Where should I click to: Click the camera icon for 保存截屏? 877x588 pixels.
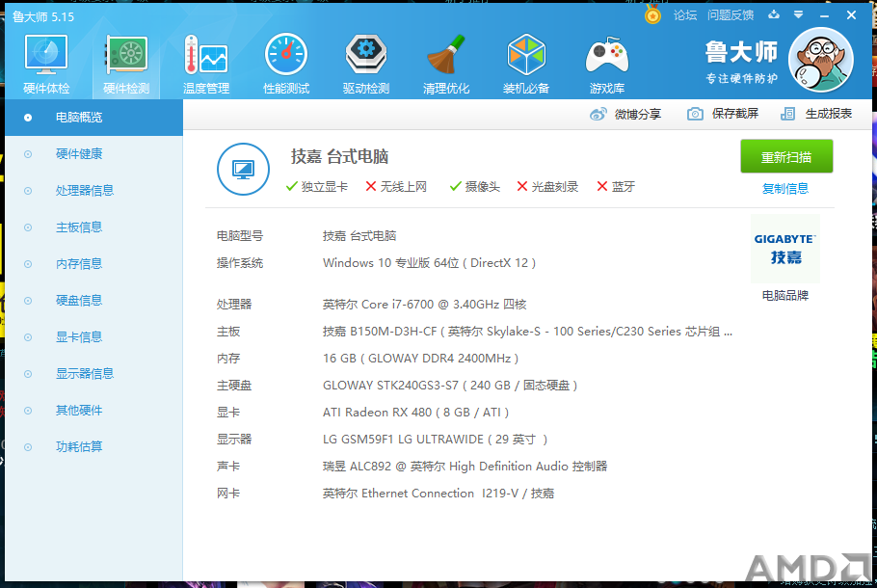[695, 114]
